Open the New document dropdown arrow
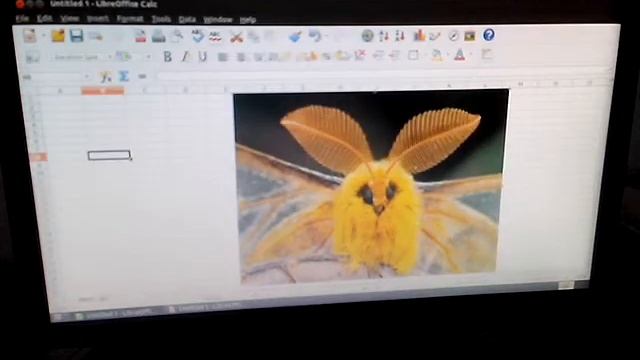Image resolution: width=640 pixels, height=360 pixels. pos(43,36)
